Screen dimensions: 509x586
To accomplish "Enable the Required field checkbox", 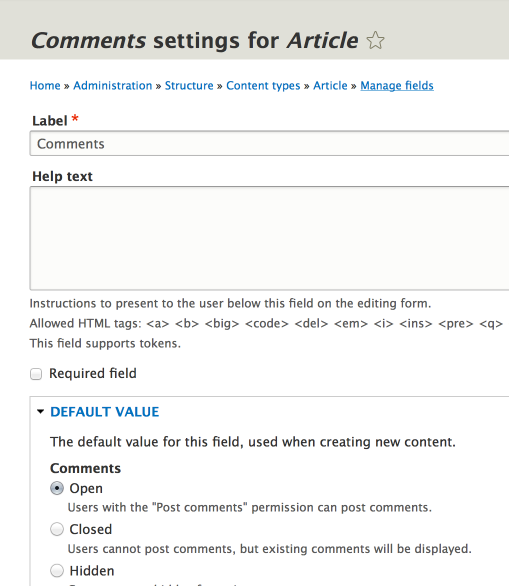I will click(36, 374).
